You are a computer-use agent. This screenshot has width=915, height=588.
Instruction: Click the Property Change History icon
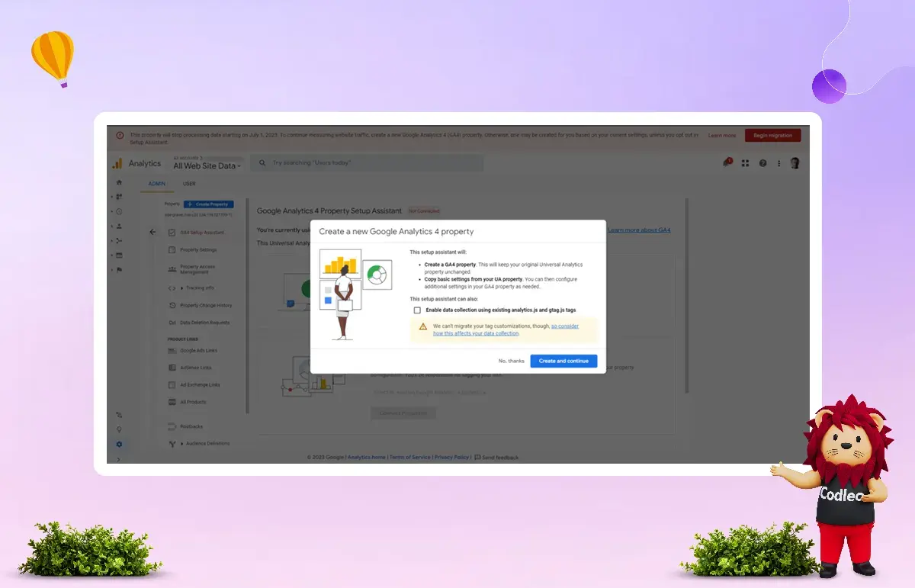(172, 306)
